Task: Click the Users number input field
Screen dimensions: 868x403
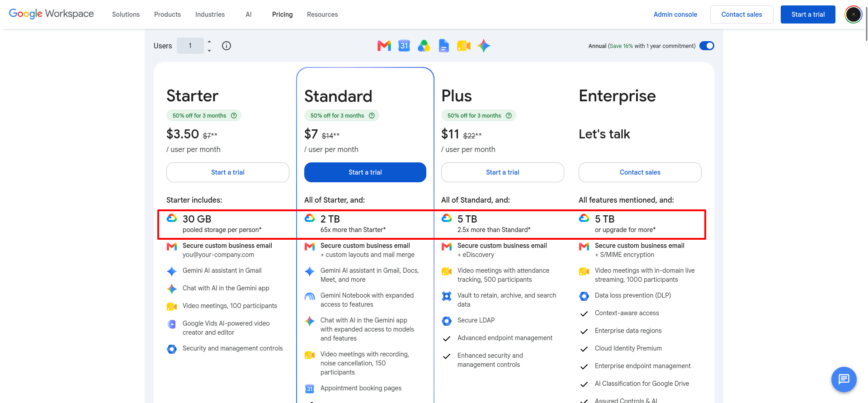Action: (x=190, y=46)
